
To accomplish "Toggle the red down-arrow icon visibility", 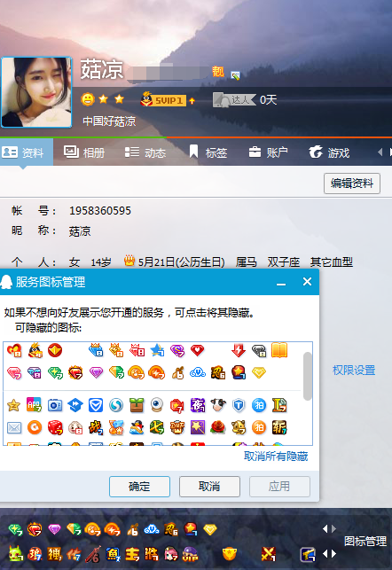I will [239, 350].
